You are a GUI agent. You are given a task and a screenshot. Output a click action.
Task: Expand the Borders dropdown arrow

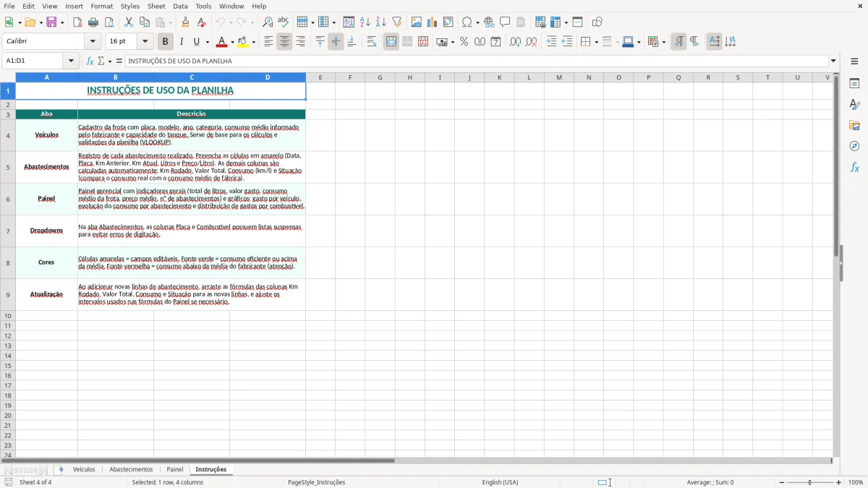[595, 42]
